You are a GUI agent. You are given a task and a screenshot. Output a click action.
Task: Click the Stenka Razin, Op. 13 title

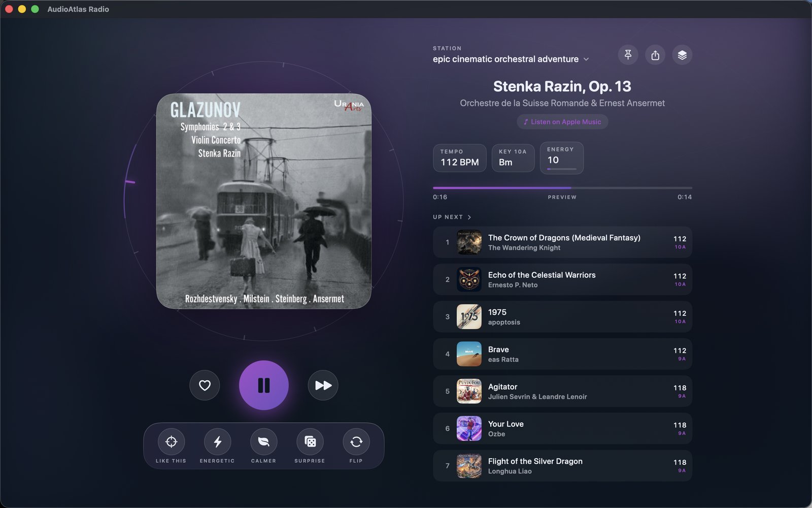click(x=562, y=86)
